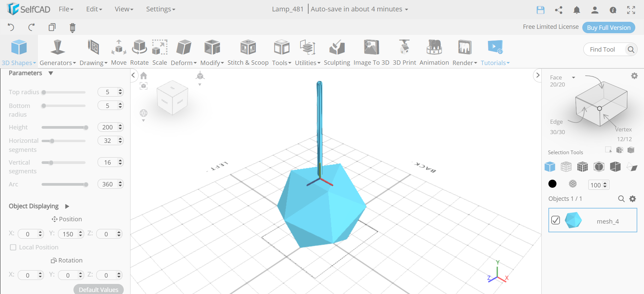Screen dimensions: 644x294
Task: Open the Face selection dropdown arrow
Action: coord(574,77)
